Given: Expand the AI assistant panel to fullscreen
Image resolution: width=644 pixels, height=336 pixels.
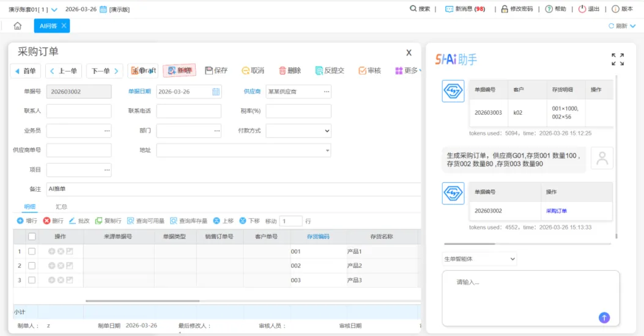Looking at the screenshot, I should pos(617,59).
